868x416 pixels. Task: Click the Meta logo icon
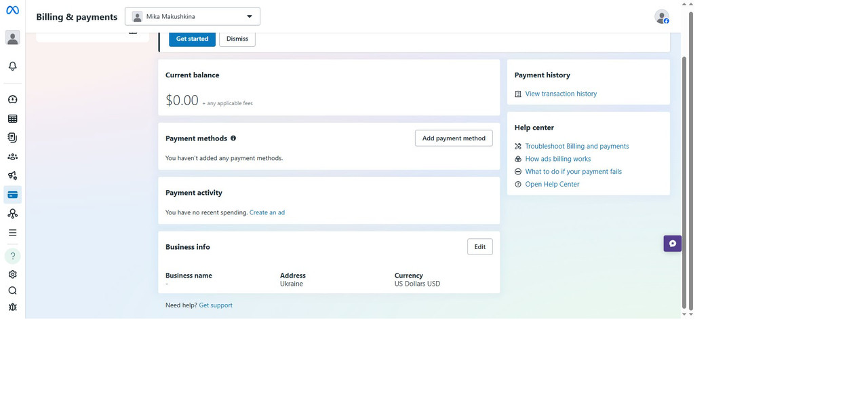12,11
